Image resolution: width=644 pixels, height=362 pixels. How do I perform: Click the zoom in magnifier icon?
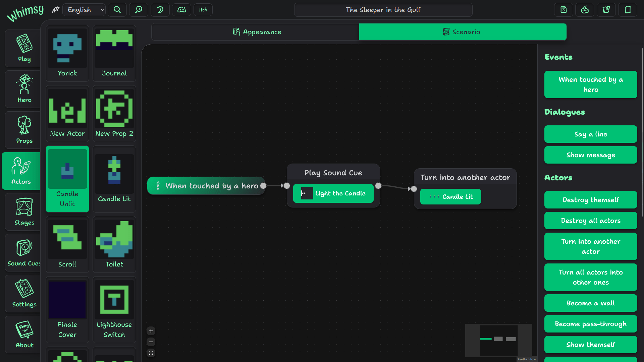pos(139,10)
